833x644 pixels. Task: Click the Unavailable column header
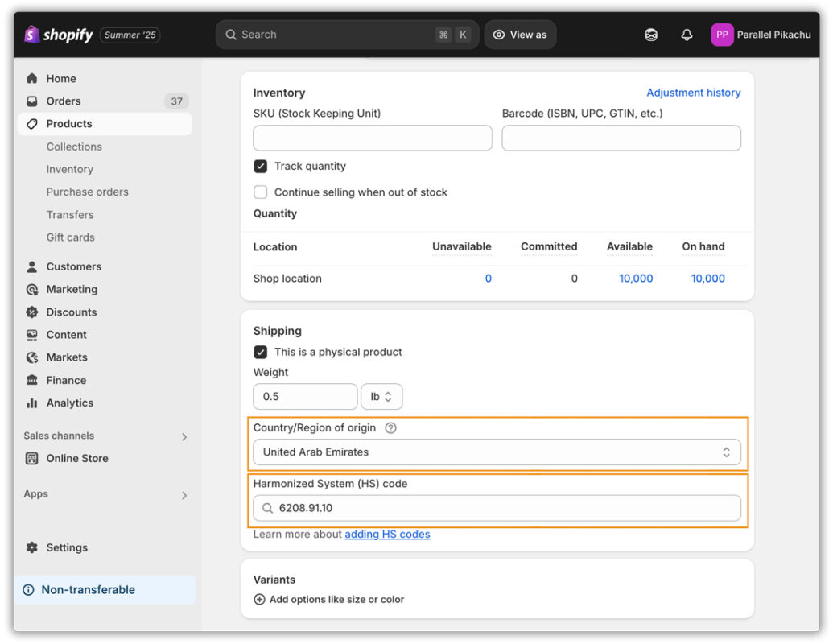tap(462, 246)
